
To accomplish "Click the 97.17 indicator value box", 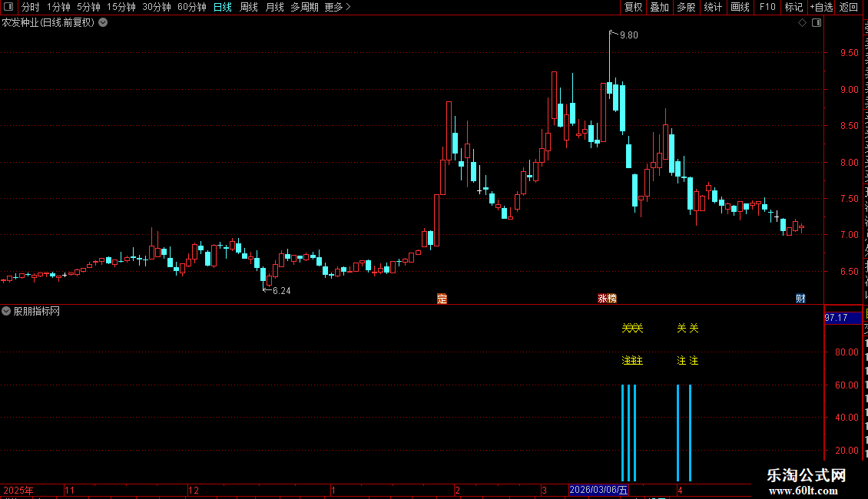I will tap(843, 318).
